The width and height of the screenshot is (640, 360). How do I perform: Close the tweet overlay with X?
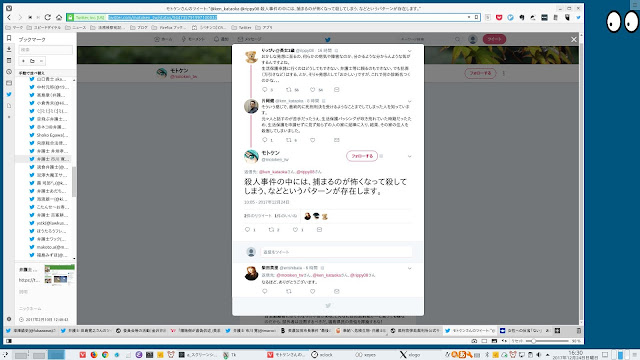pos(574,40)
